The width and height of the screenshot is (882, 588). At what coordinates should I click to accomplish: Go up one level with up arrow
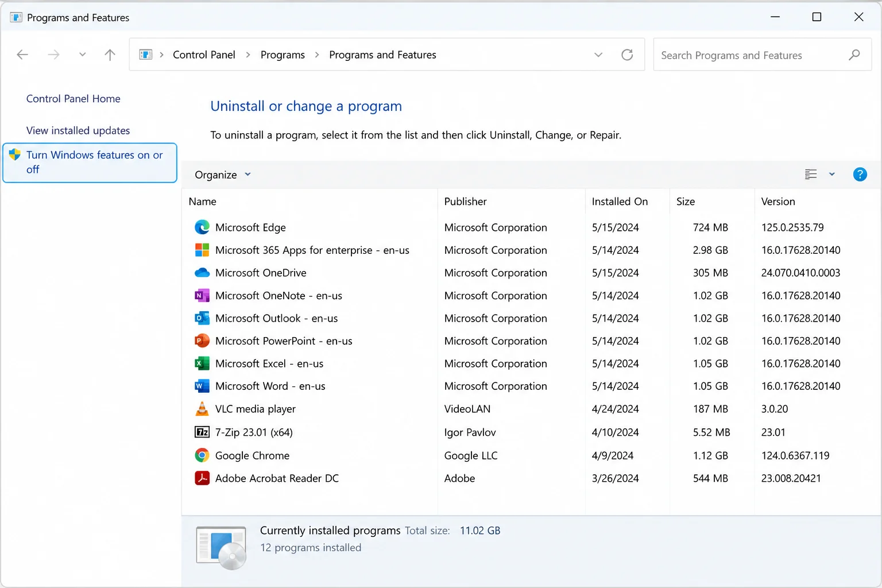coord(110,55)
